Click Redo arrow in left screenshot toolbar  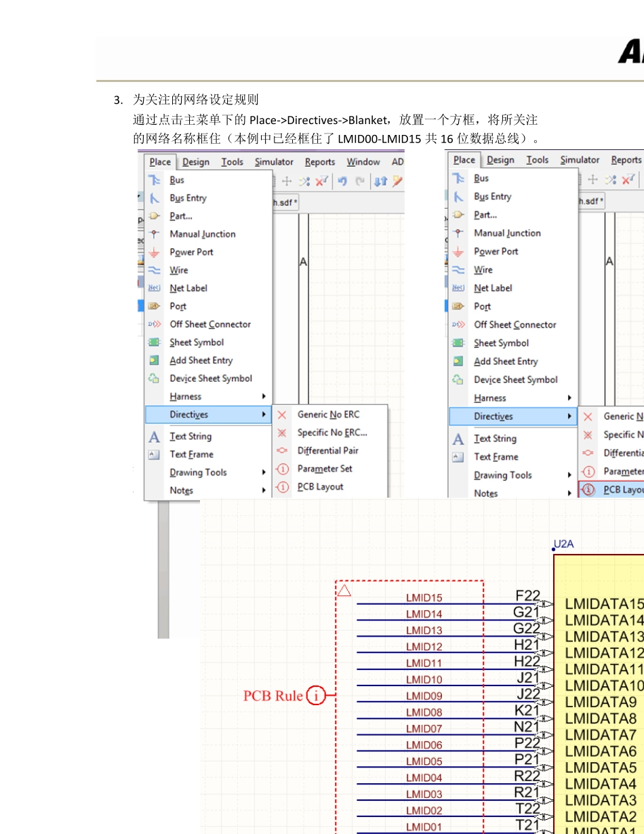coord(360,180)
